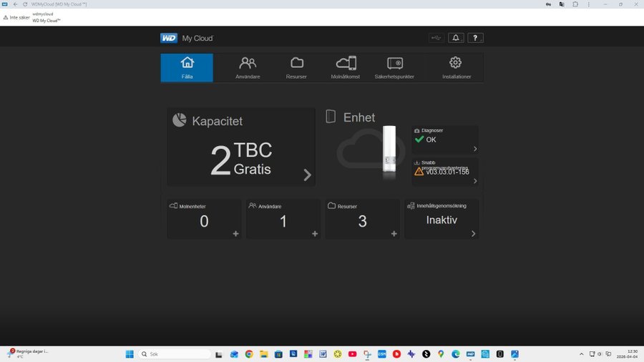Go to the Säkerhetspunkter tab
This screenshot has height=362, width=644.
pyautogui.click(x=394, y=68)
